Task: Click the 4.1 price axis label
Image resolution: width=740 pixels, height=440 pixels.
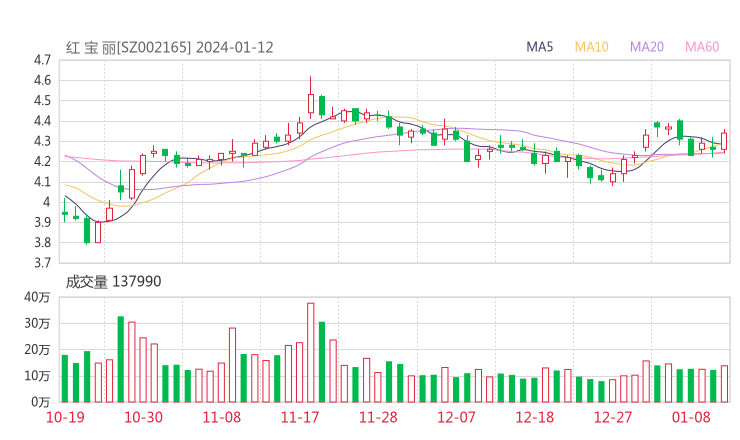Action: [x=42, y=182]
